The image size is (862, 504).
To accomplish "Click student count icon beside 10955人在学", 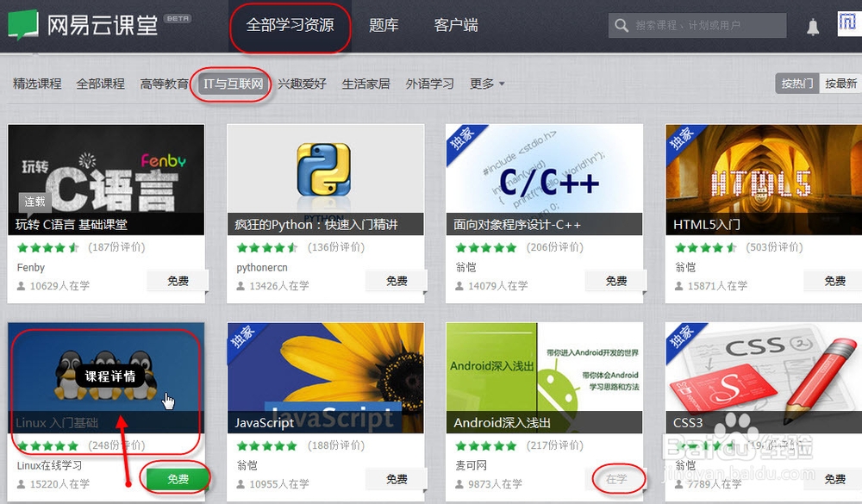I will click(240, 484).
